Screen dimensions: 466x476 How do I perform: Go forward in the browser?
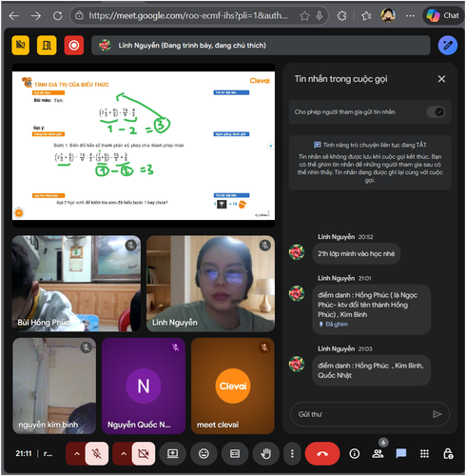(36, 15)
